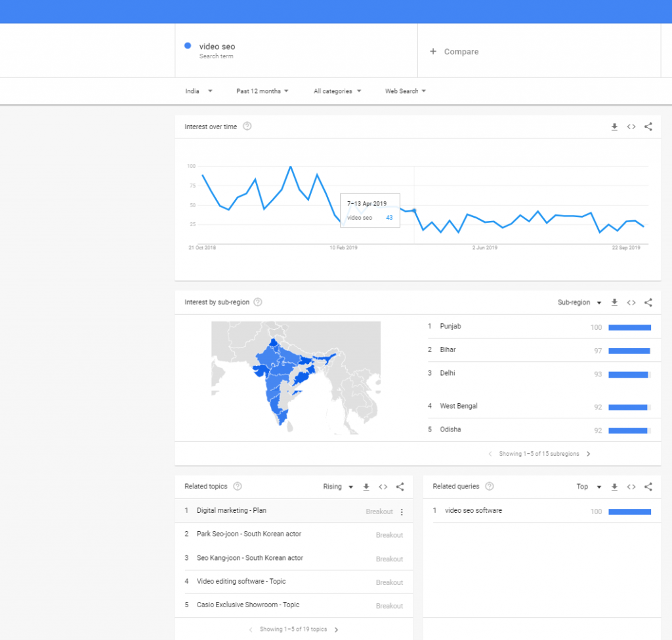Screen dimensions: 672x640
Task: Share the Interest over time chart
Action: [x=648, y=127]
